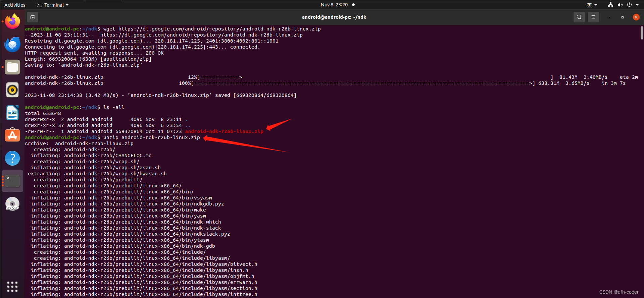Click the bin/ndkstack.pyz line
This screenshot has height=298, width=644.
(131, 234)
